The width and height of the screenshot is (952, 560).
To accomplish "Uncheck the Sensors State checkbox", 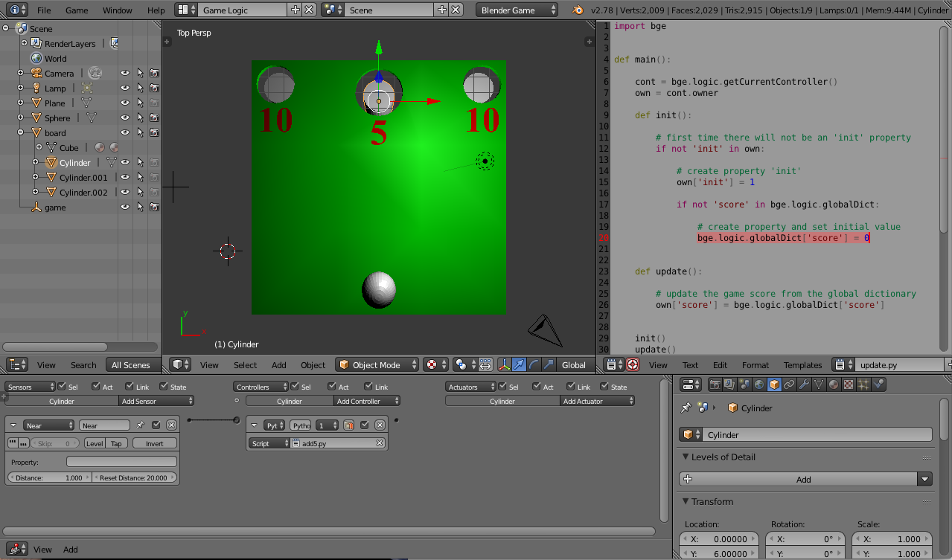I will click(x=164, y=387).
